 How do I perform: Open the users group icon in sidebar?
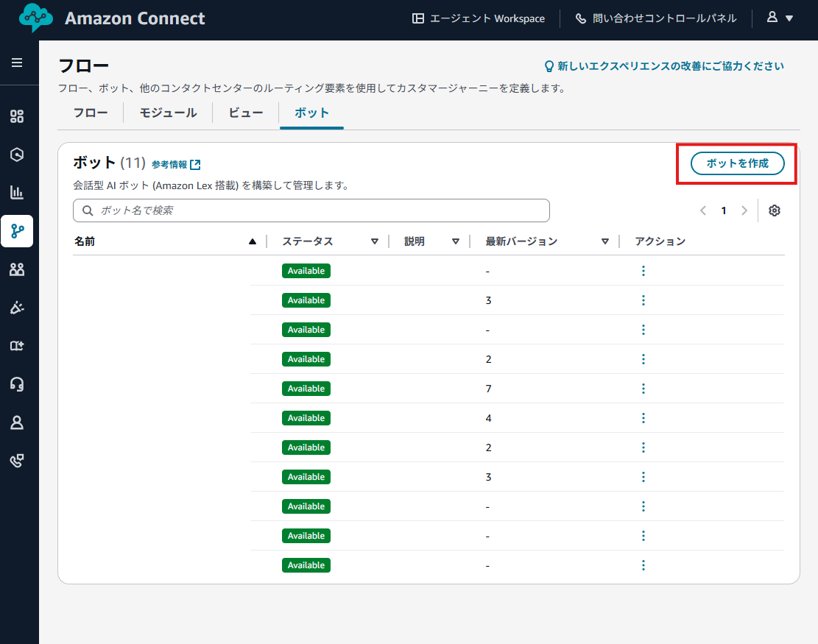pos(17,269)
